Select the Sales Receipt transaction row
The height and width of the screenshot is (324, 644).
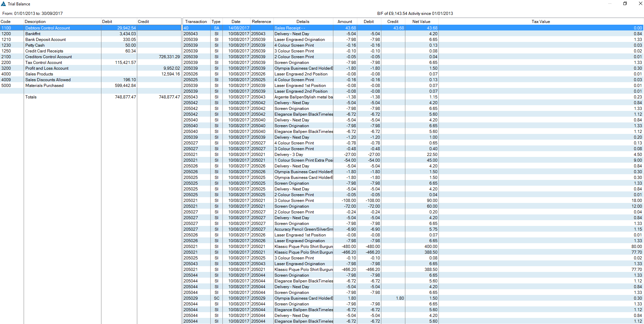(413, 28)
